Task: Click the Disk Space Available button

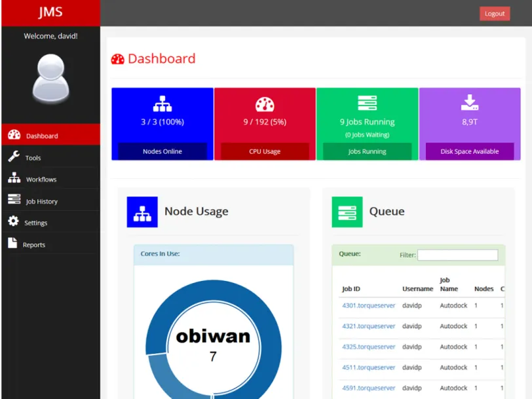Action: pos(470,151)
